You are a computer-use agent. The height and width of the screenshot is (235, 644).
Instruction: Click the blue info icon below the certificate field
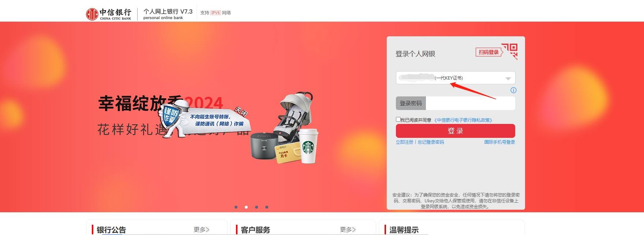point(513,90)
